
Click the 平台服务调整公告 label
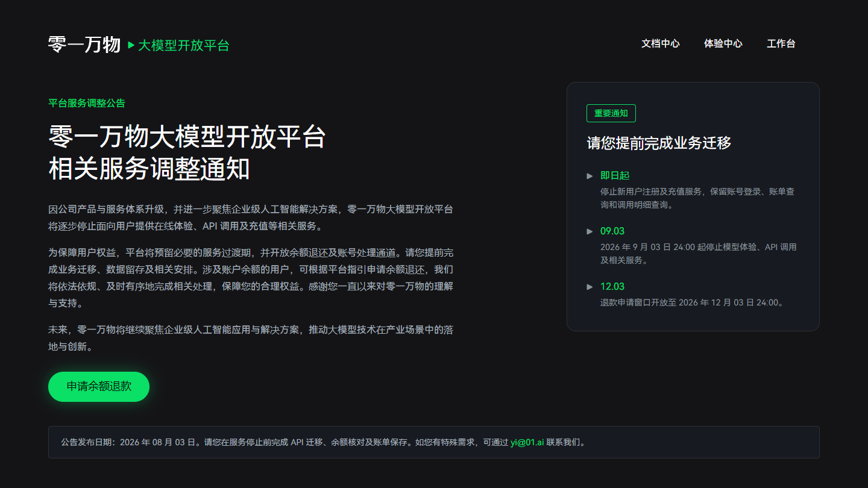coord(87,103)
